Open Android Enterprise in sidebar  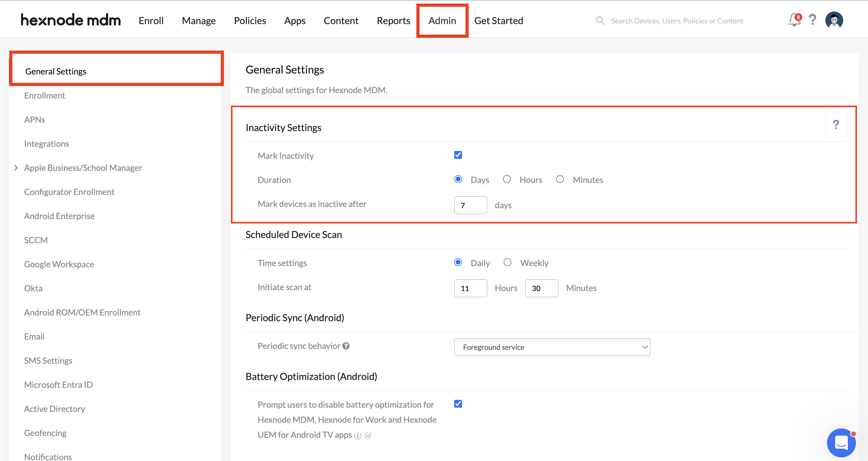(59, 216)
